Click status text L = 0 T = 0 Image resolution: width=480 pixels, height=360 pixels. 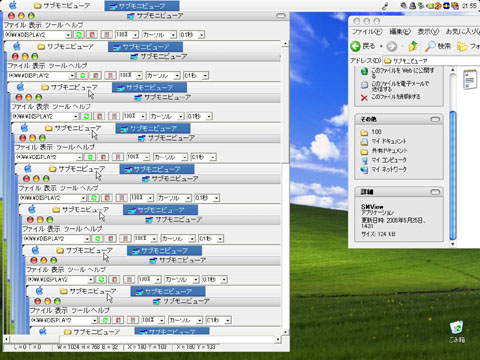click(28, 347)
